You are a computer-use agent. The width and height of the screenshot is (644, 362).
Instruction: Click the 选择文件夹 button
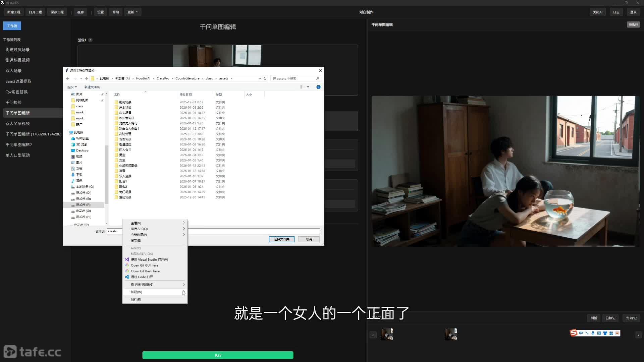281,239
